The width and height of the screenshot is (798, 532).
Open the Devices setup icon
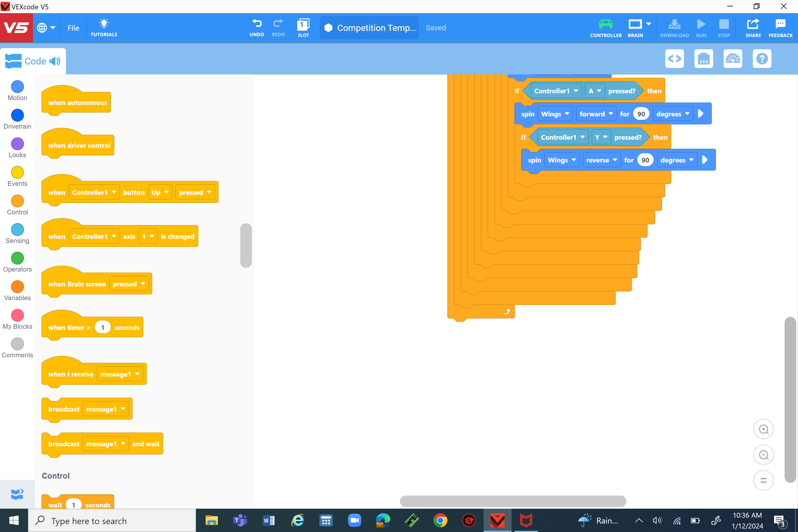tap(703, 59)
